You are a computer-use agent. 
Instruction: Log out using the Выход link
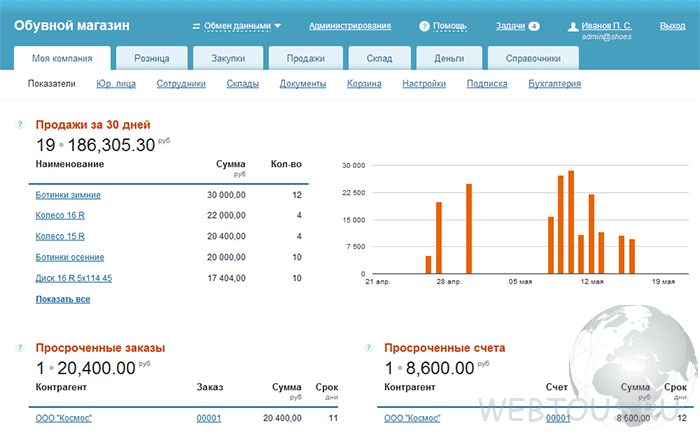(672, 26)
